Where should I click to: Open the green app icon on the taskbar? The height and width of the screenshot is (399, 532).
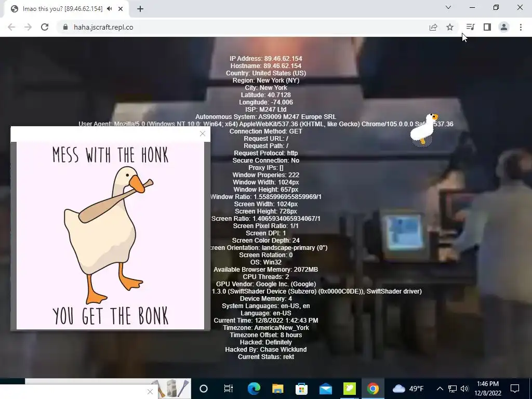[x=349, y=389]
